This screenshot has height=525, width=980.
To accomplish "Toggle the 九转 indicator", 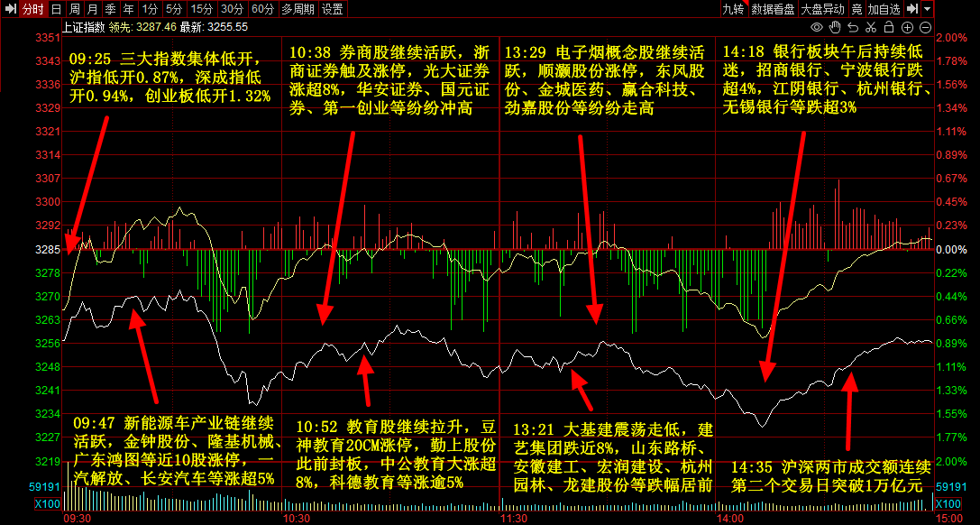I will pyautogui.click(x=733, y=9).
